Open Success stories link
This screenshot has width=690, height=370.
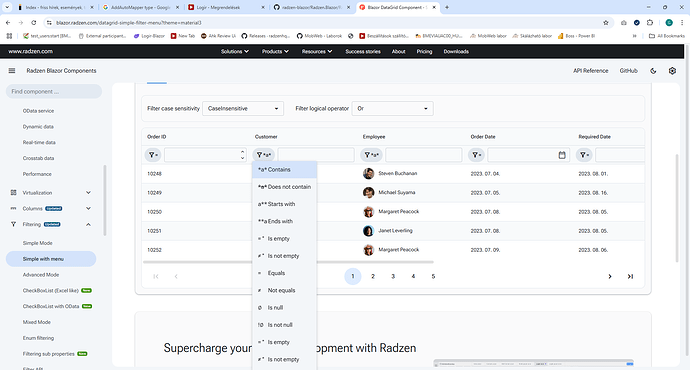[x=363, y=51]
